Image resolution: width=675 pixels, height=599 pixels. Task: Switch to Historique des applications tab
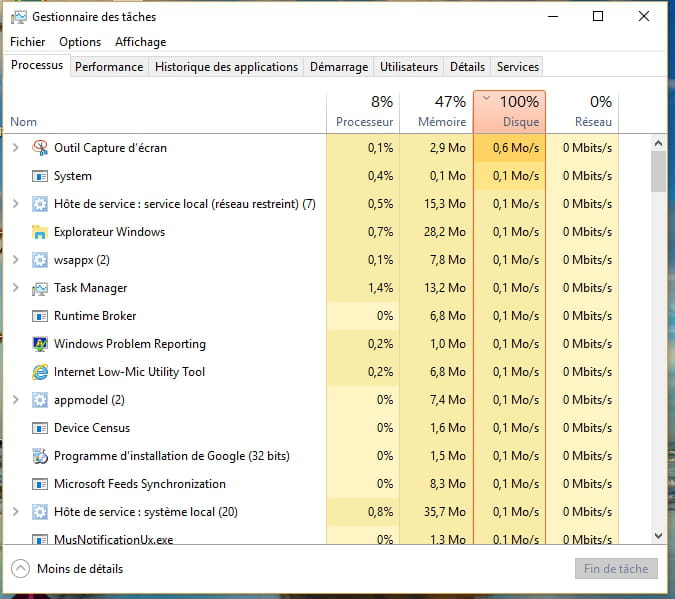coord(226,67)
